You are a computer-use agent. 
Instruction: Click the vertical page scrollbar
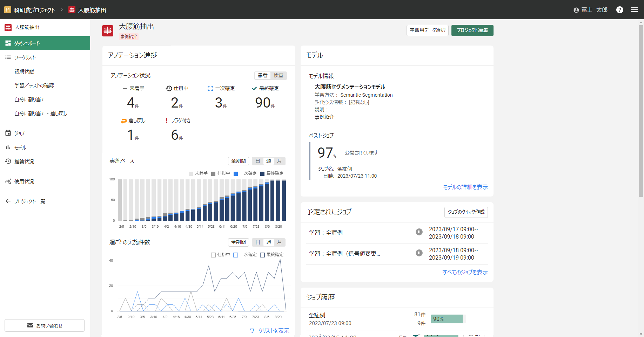641,110
